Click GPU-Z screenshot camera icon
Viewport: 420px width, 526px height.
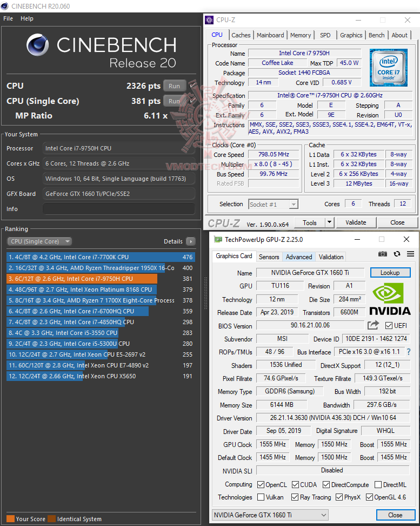(383, 254)
